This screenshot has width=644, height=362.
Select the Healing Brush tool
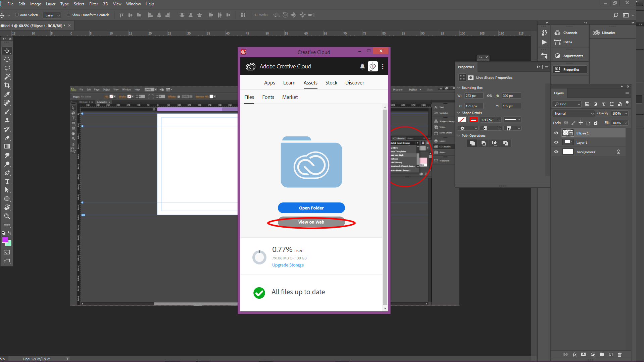[x=7, y=103]
